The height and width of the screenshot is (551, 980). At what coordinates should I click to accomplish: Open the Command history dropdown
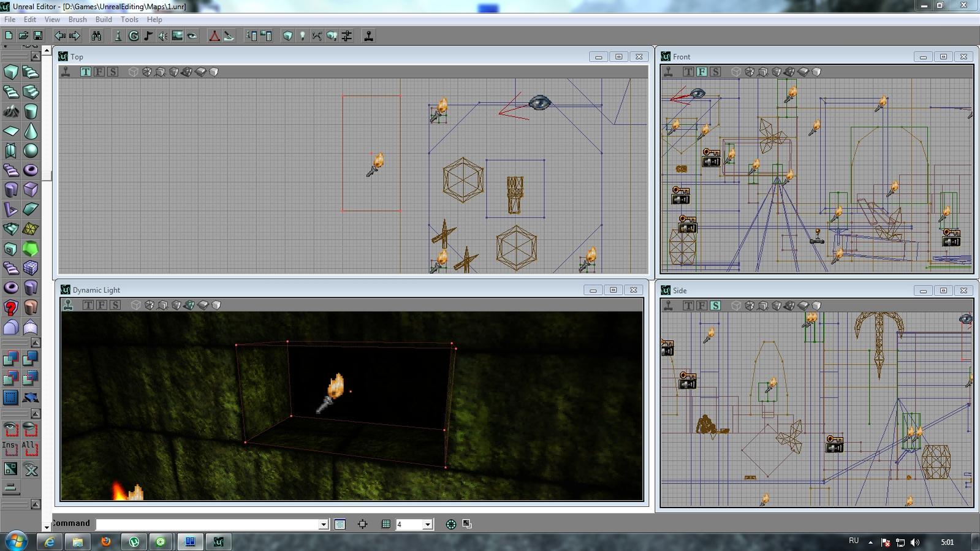323,525
